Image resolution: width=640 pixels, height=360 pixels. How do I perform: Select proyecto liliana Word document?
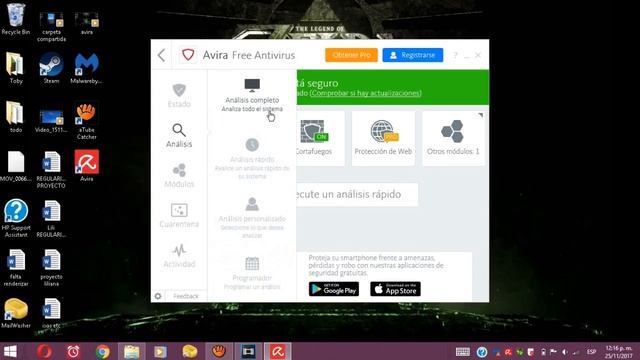coord(51,267)
